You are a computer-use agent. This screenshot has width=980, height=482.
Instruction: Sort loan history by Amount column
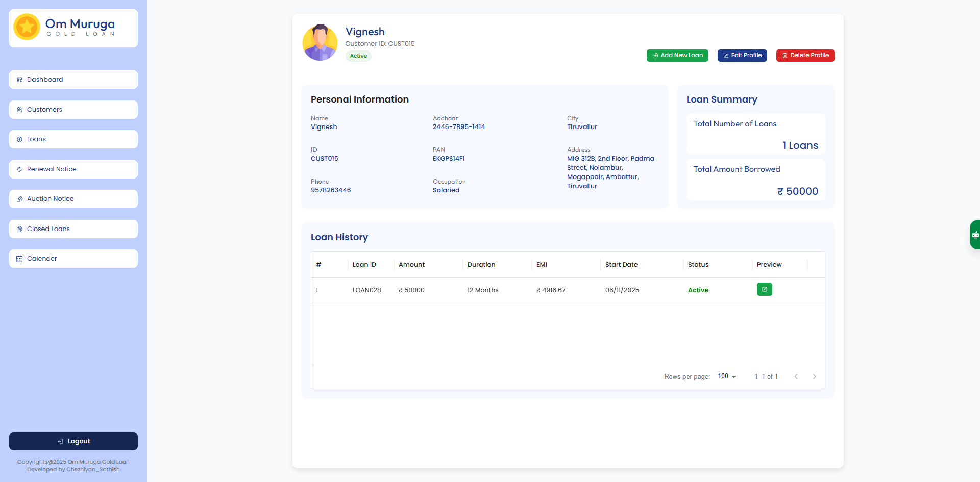point(411,265)
